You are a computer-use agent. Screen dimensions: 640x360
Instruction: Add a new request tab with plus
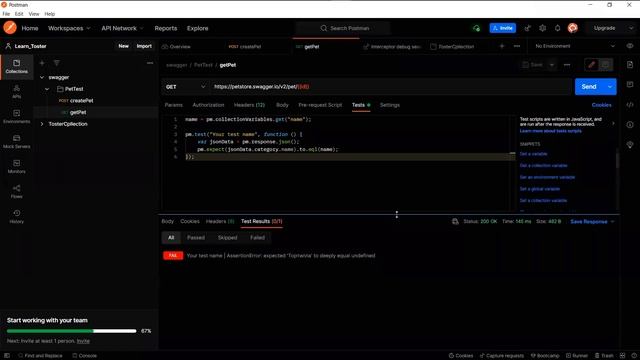click(x=502, y=46)
